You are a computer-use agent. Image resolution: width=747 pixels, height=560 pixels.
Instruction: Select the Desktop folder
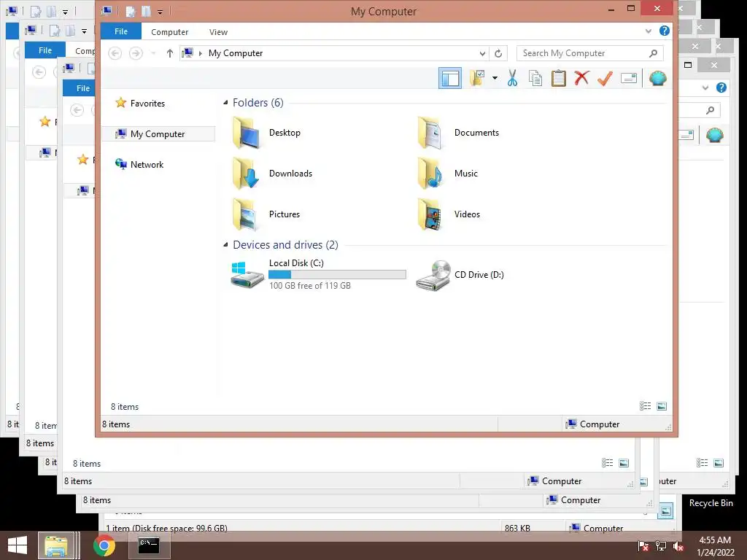tap(267, 133)
